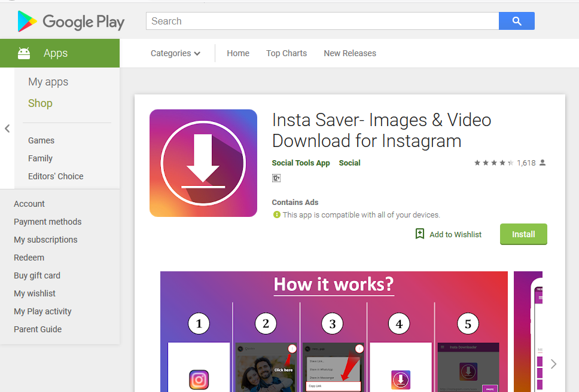
Task: Open the Parent Guide
Action: [x=38, y=329]
